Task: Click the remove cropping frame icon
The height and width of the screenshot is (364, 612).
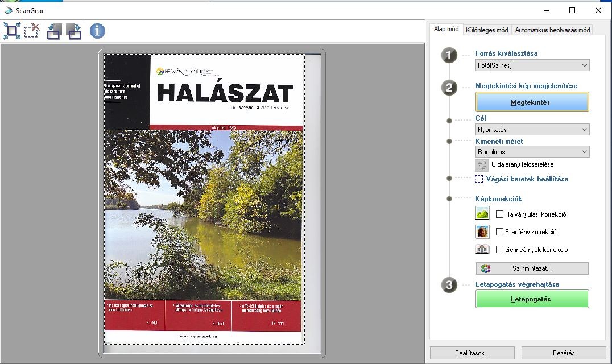Action: 32,31
